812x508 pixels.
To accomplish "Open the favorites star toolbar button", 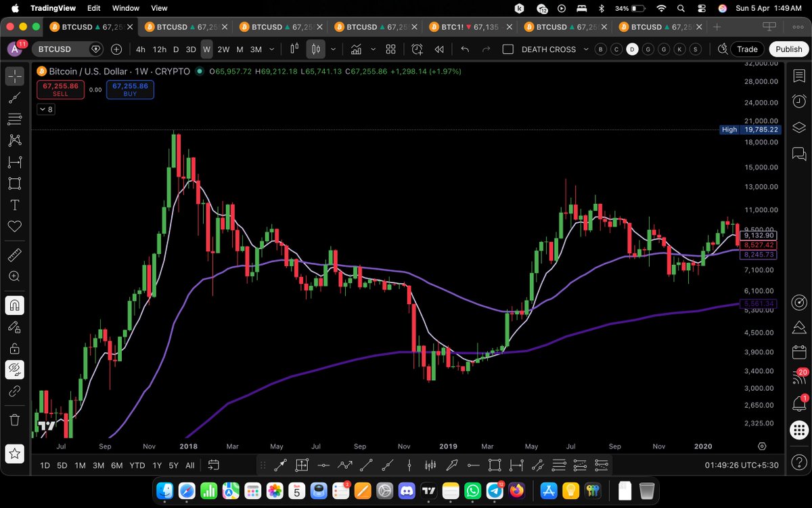I will click(15, 452).
